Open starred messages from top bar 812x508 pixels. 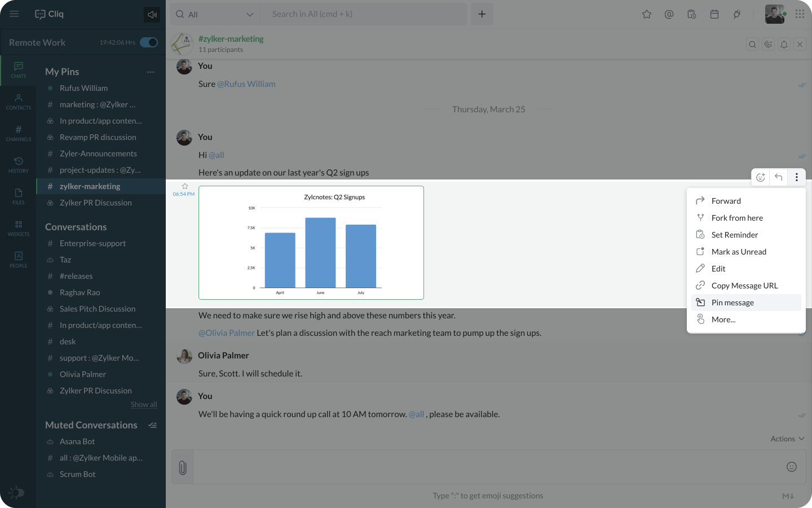pyautogui.click(x=647, y=15)
